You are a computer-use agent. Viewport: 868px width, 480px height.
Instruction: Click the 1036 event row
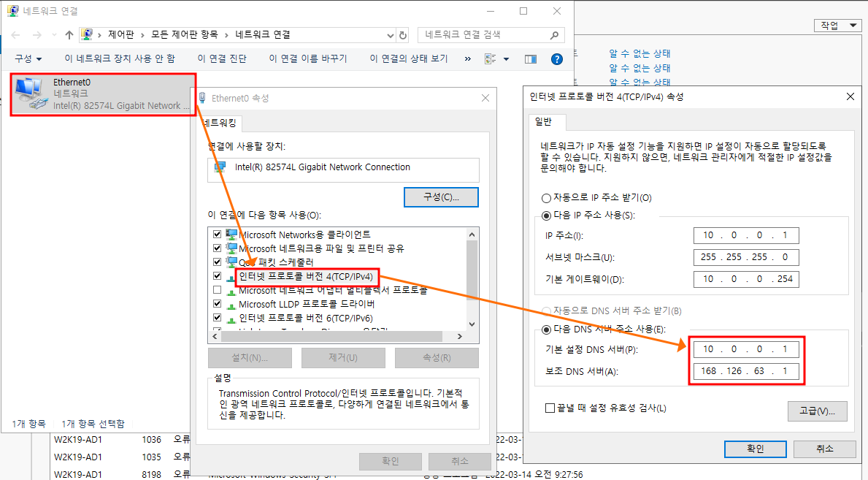(x=122, y=440)
